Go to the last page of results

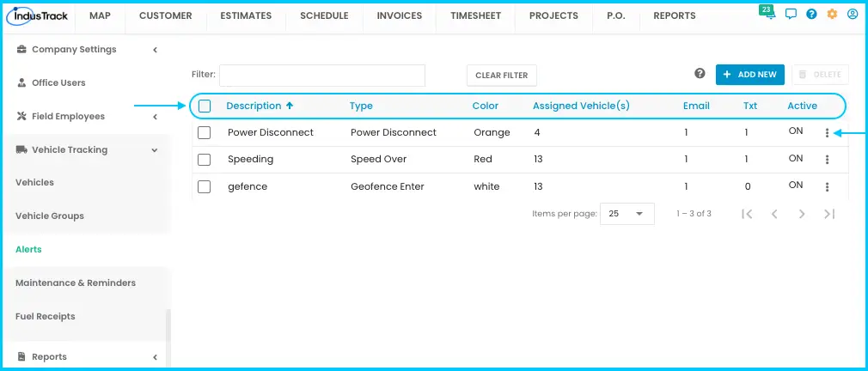coord(829,214)
